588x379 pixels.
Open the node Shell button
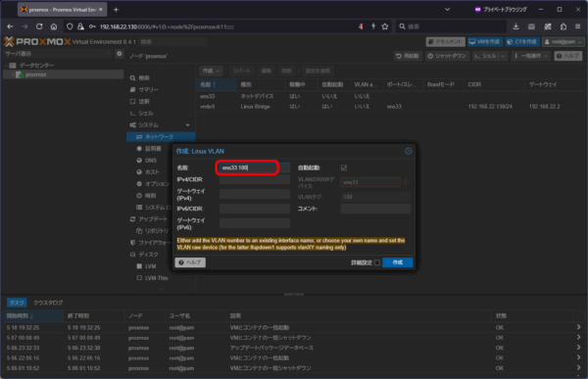click(x=485, y=56)
